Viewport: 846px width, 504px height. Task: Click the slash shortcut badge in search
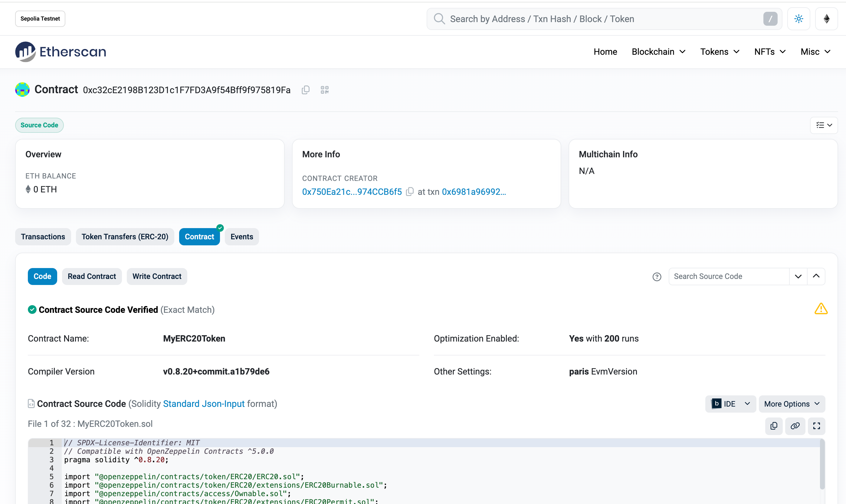pyautogui.click(x=770, y=19)
